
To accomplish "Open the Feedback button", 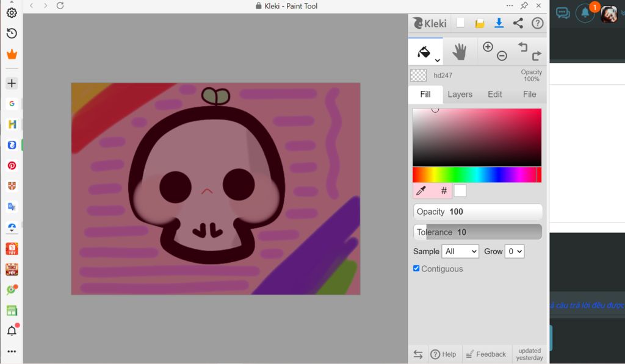I will [486, 354].
